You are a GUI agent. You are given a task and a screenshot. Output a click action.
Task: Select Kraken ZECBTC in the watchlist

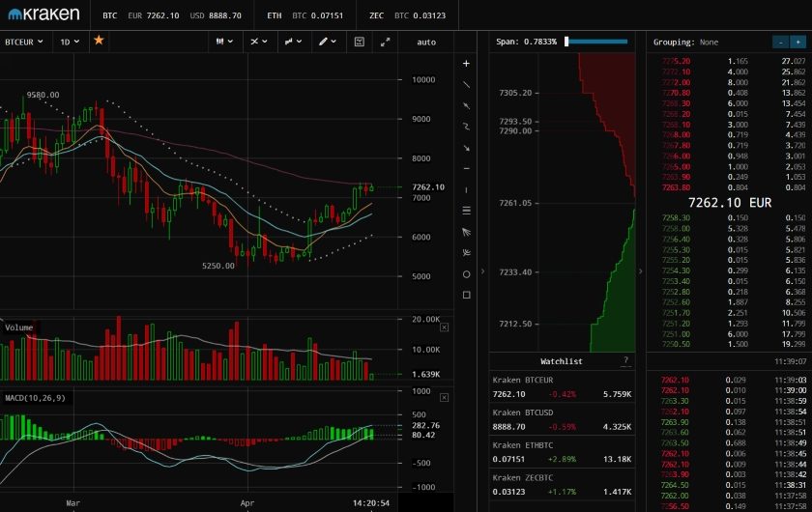562,485
